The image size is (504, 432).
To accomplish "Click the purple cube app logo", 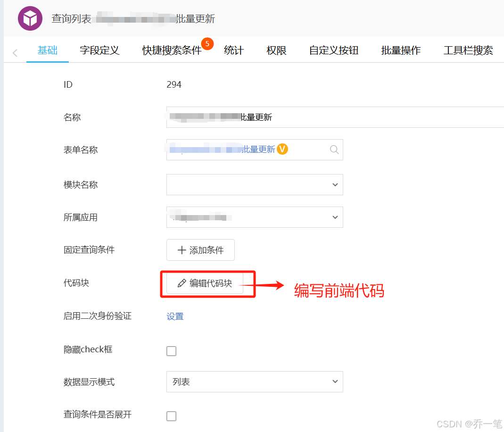I will (x=30, y=18).
